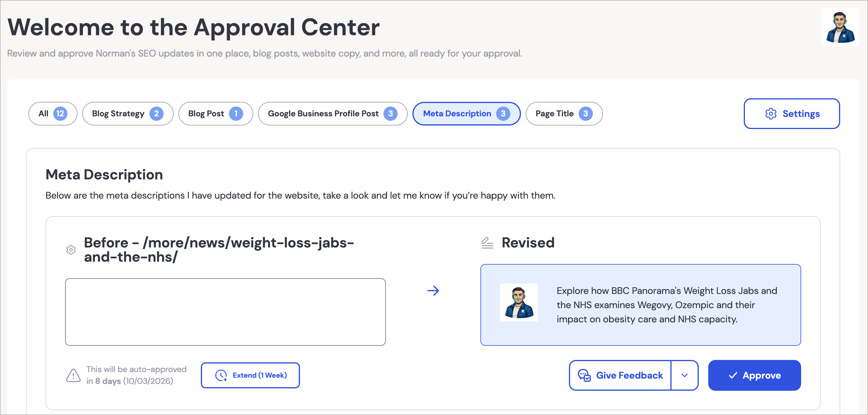The height and width of the screenshot is (415, 868).
Task: Click the gear icon inside the Settings button
Action: (x=771, y=114)
